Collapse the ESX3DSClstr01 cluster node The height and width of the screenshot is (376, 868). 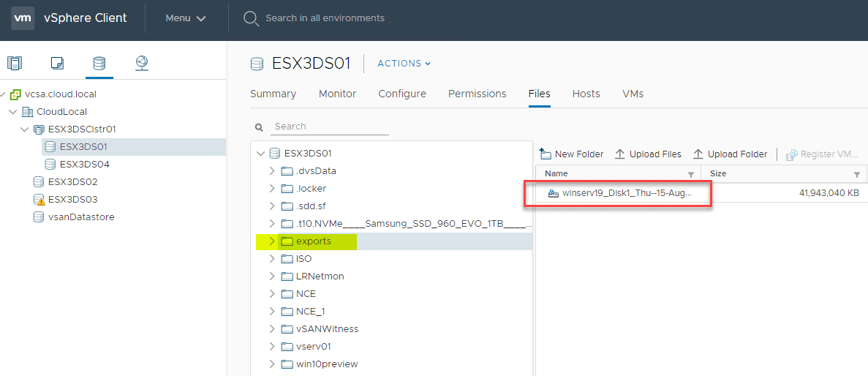[x=24, y=129]
